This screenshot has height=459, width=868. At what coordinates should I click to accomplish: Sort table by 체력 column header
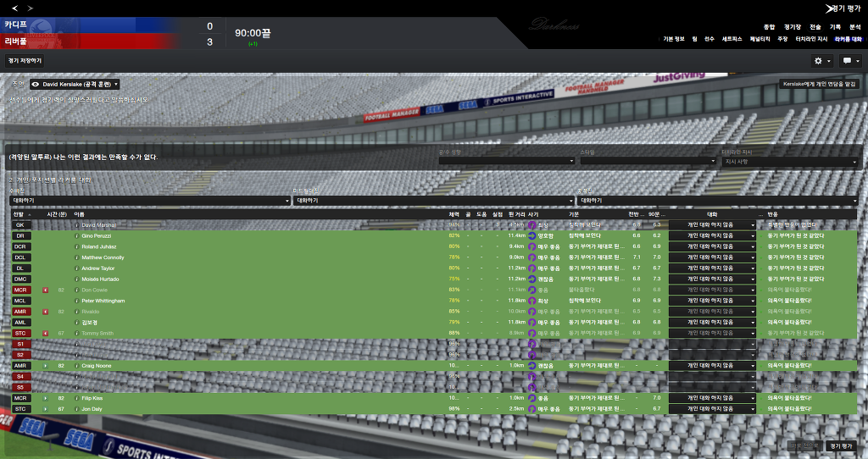click(x=454, y=214)
